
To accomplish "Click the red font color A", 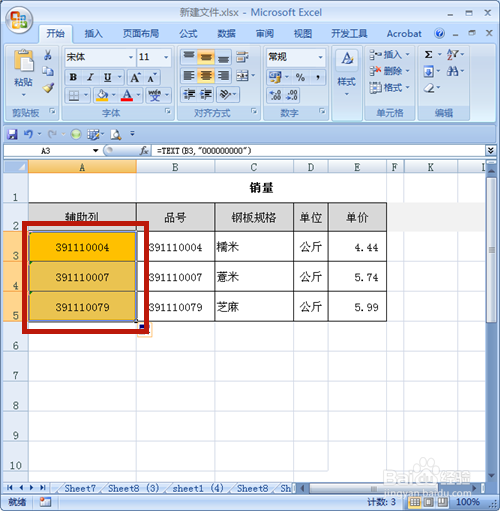I will [x=127, y=96].
